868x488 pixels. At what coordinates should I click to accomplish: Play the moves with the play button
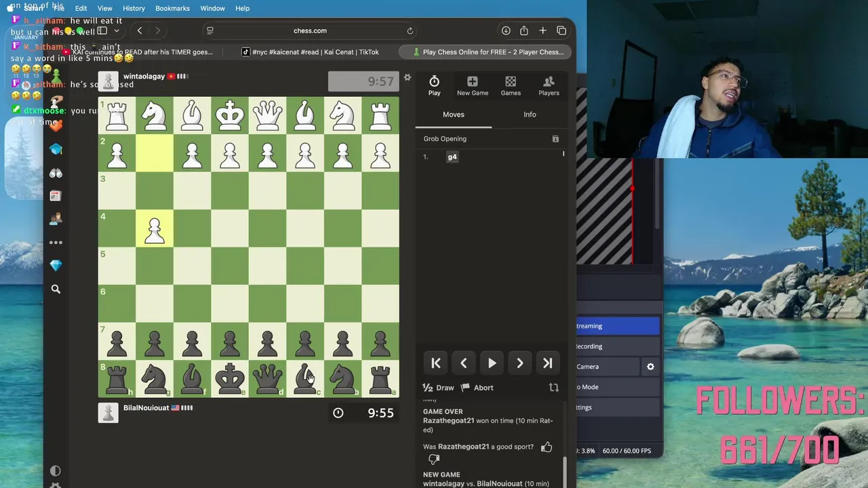pyautogui.click(x=492, y=363)
